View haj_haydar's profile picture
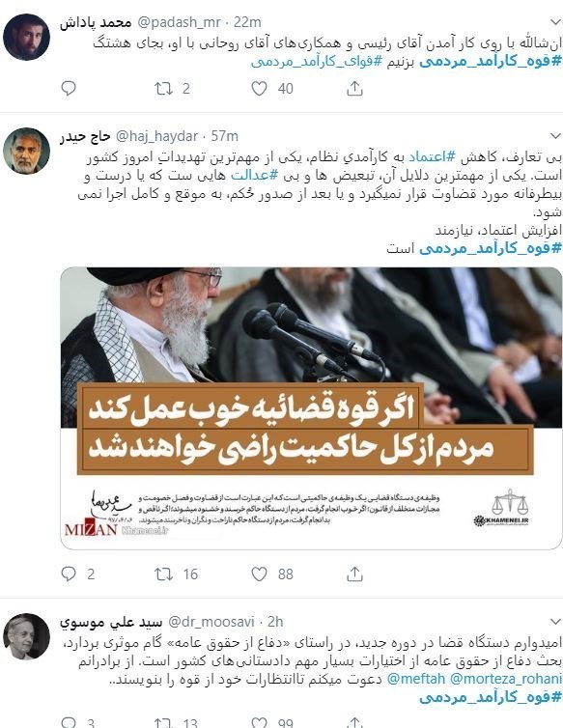Screen dimensions: 563x728 click(26, 151)
